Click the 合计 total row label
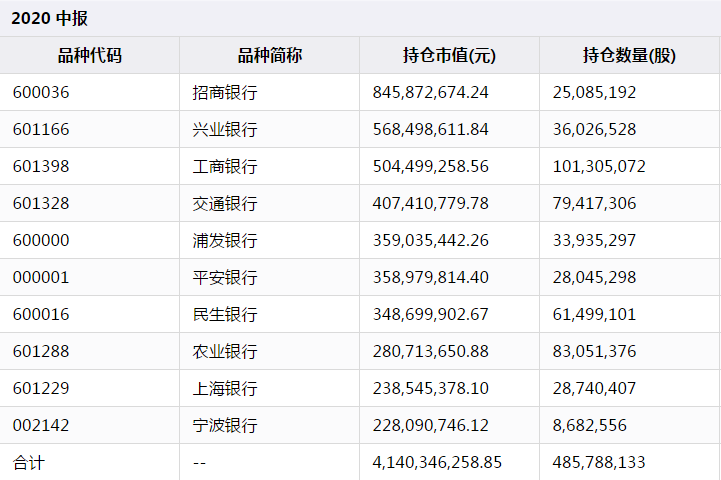Viewport: 721px width, 480px height. tap(29, 463)
